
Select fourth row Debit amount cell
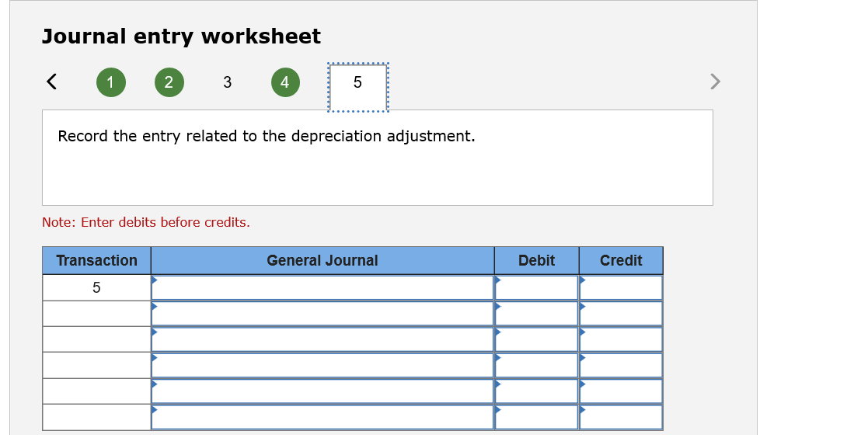536,366
